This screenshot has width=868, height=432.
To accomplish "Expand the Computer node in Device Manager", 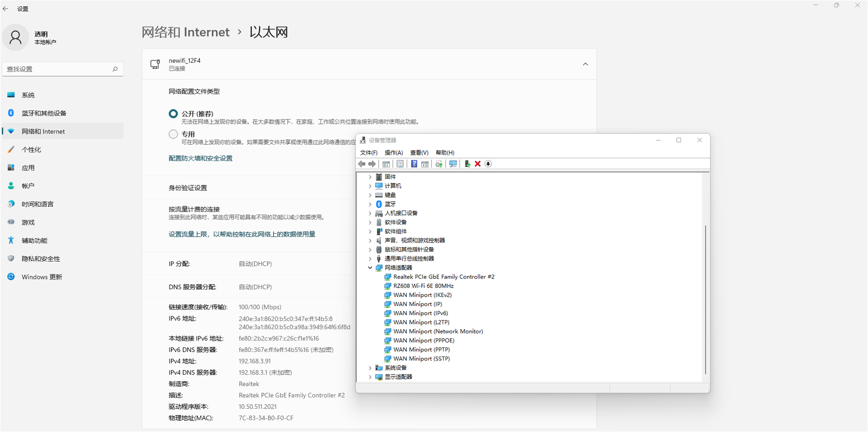I will pyautogui.click(x=370, y=186).
